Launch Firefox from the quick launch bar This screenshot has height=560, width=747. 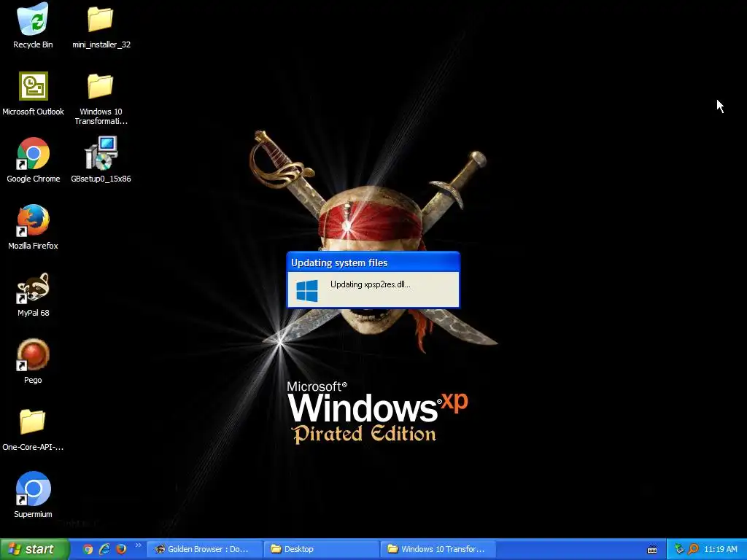click(x=122, y=549)
